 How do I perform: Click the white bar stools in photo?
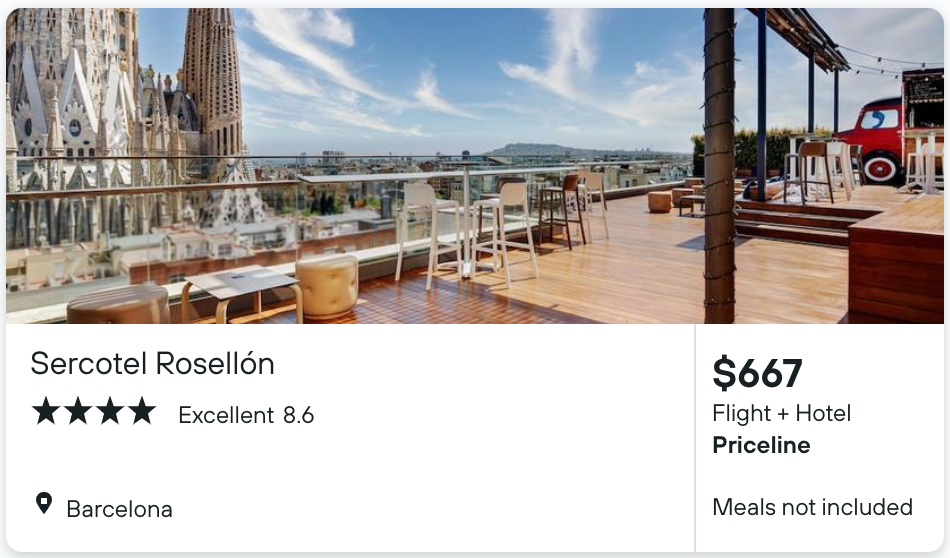click(467, 233)
